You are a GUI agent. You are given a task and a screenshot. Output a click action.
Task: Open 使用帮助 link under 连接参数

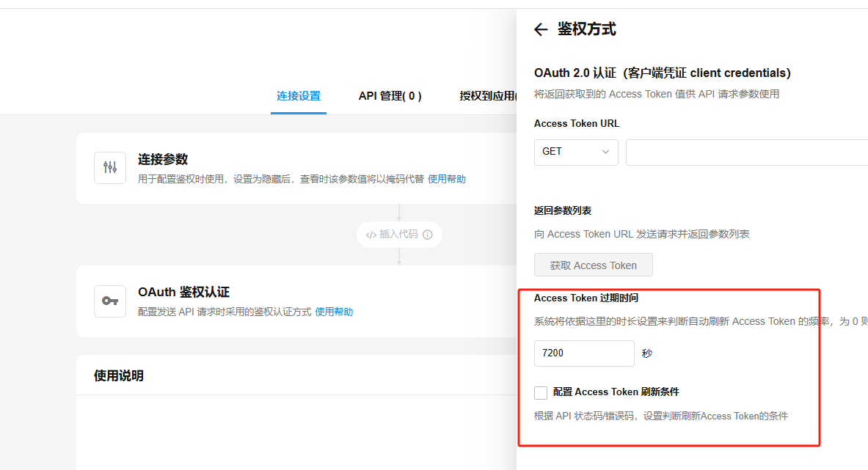pos(446,179)
